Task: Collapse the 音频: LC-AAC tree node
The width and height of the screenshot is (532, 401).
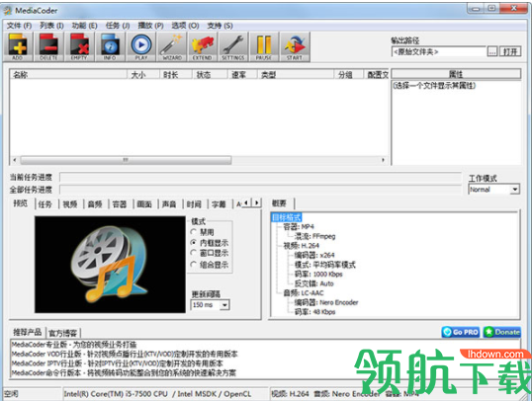Action: [304, 293]
